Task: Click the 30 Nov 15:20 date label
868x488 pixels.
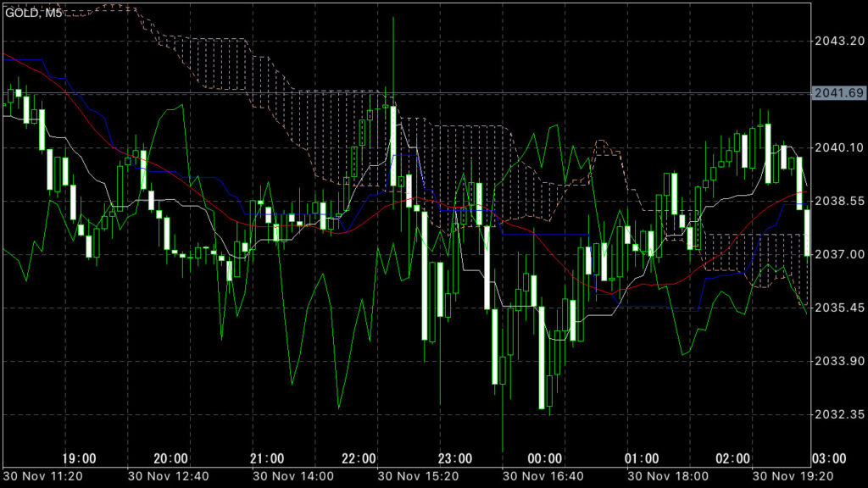Action: tap(418, 479)
